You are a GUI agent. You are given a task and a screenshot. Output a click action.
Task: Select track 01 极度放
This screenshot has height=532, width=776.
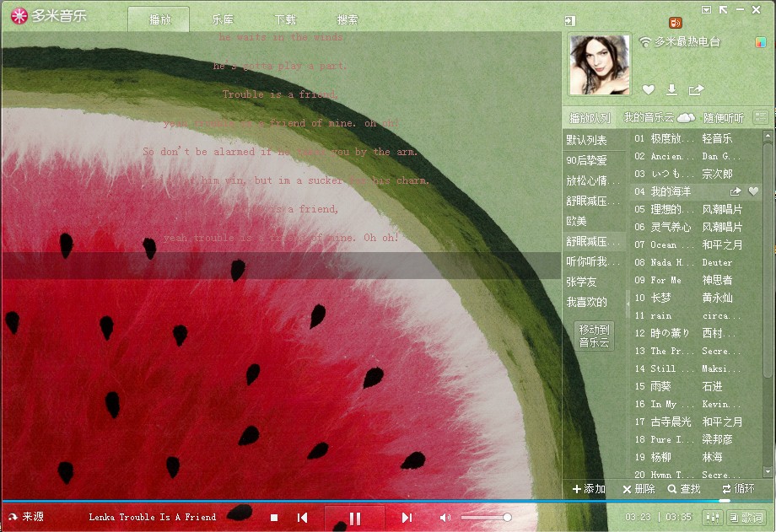point(697,138)
